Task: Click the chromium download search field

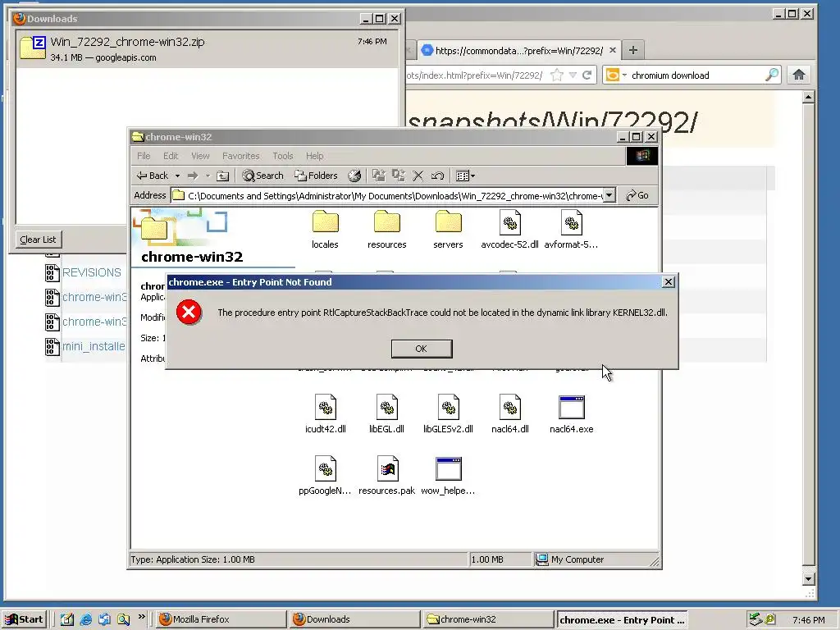Action: tap(696, 75)
